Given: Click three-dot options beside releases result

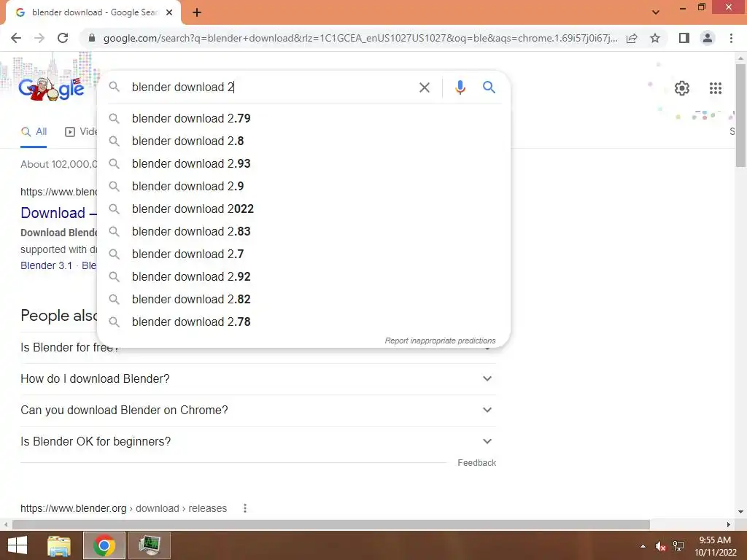Looking at the screenshot, I should pyautogui.click(x=245, y=508).
